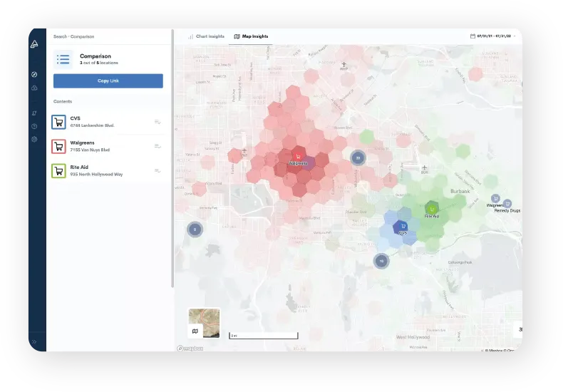The width and height of the screenshot is (563, 392).
Task: Open options menu for CVS row
Action: pos(157,122)
